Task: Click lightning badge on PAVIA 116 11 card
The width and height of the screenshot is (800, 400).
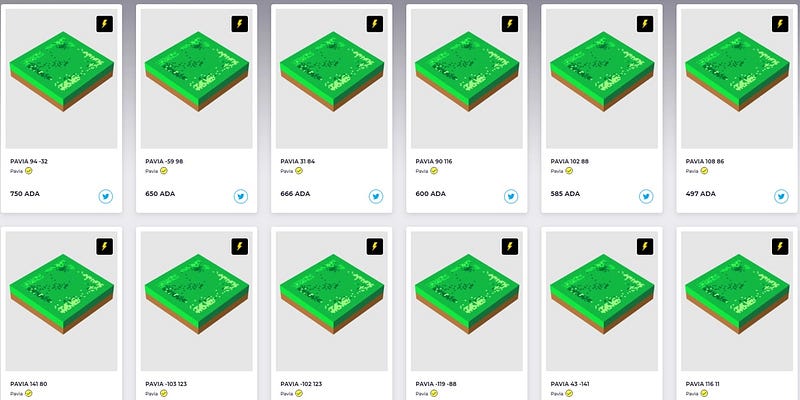Action: click(780, 246)
